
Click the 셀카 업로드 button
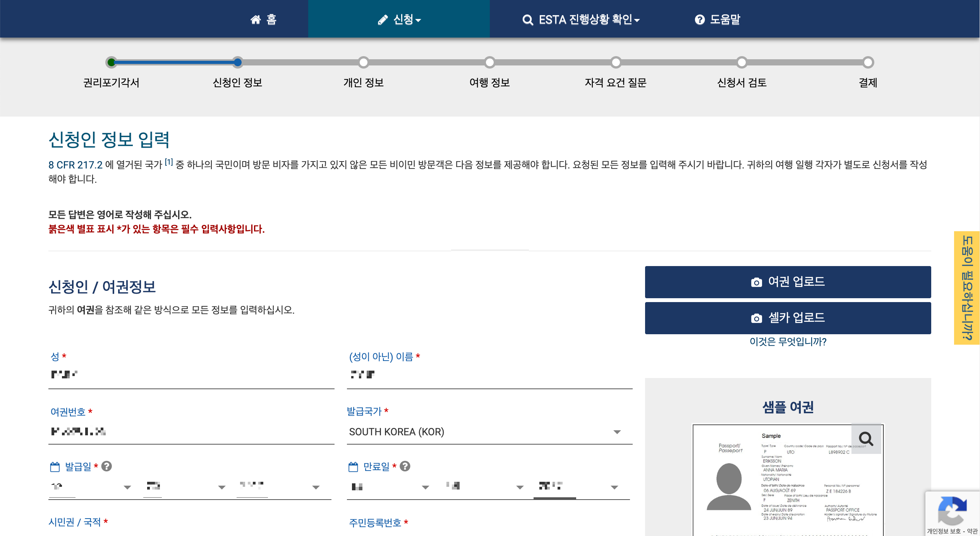(x=788, y=318)
